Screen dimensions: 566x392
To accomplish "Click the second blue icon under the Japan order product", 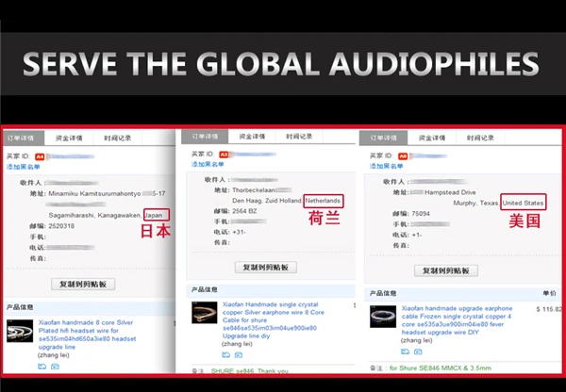I will tap(55, 367).
